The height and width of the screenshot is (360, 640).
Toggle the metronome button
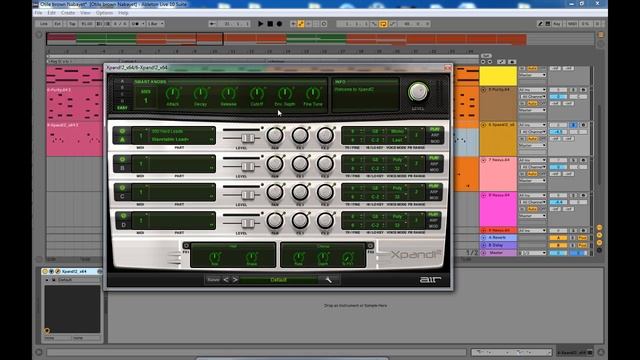tap(137, 24)
